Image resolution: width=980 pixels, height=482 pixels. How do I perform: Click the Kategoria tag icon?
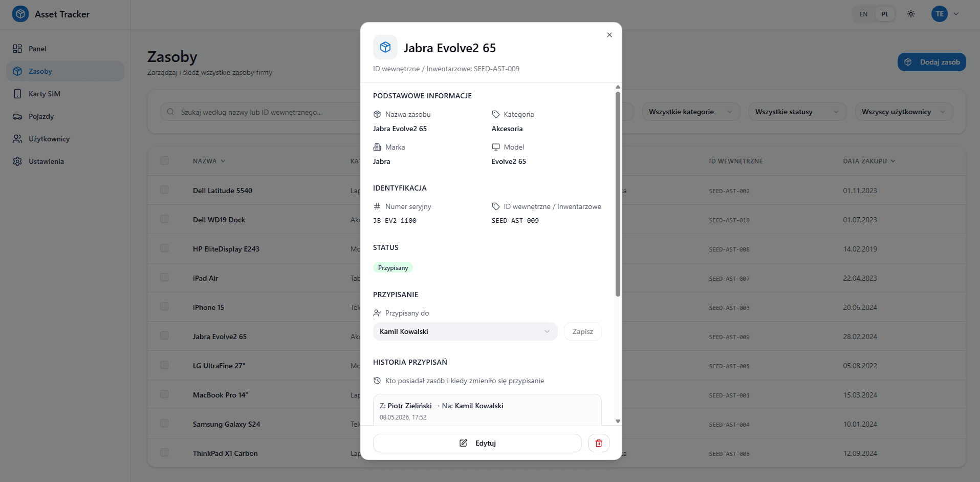click(x=495, y=114)
